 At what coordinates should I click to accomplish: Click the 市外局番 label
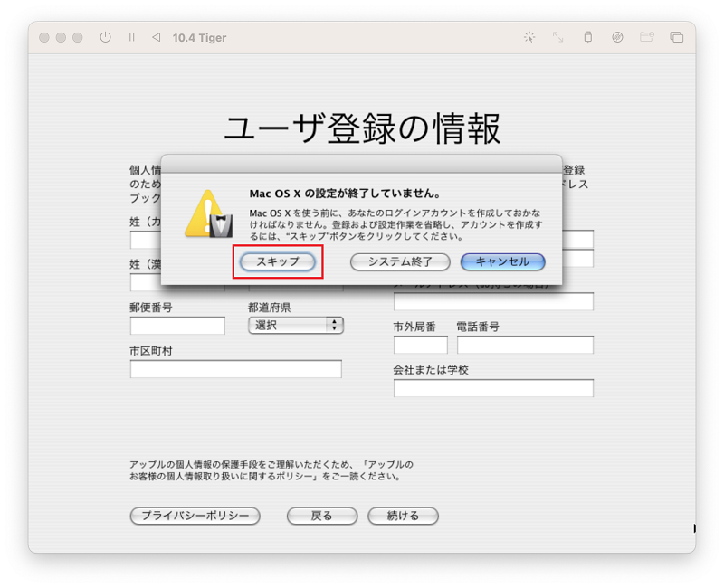pyautogui.click(x=414, y=327)
